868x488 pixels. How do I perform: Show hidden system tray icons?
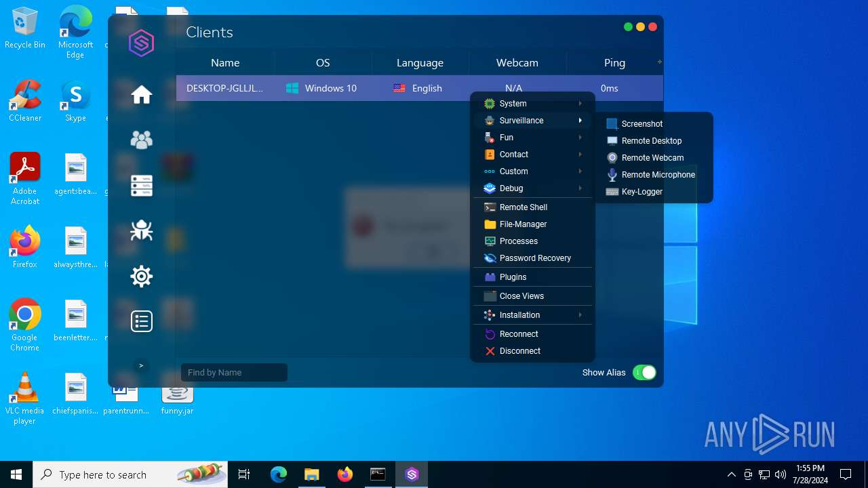click(731, 474)
